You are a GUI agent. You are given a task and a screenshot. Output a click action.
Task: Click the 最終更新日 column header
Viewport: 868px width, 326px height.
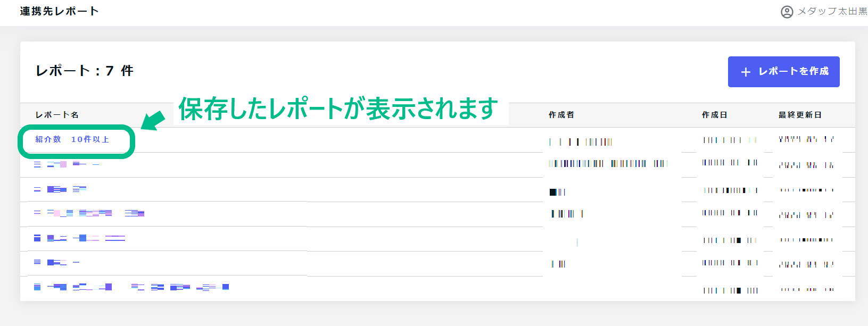point(800,115)
